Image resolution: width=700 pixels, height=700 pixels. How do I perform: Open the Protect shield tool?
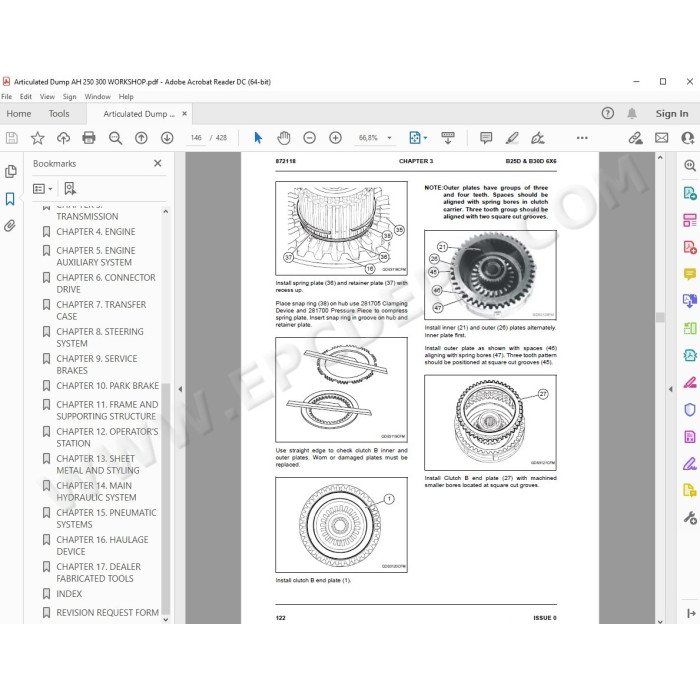coord(690,410)
